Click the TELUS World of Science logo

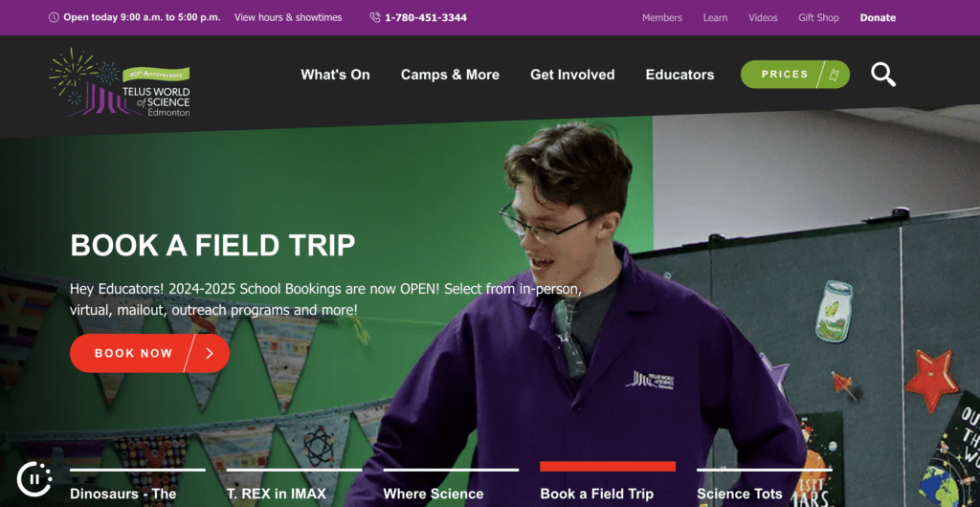click(120, 83)
